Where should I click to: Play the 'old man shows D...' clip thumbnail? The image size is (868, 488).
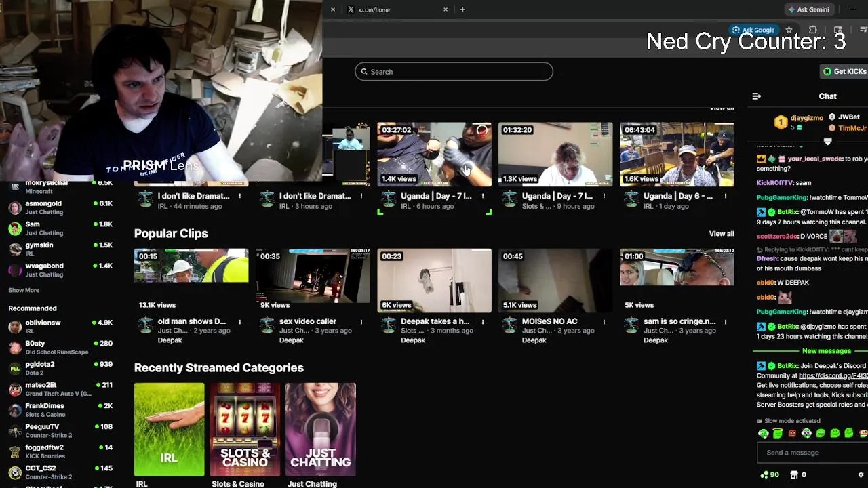coord(191,280)
